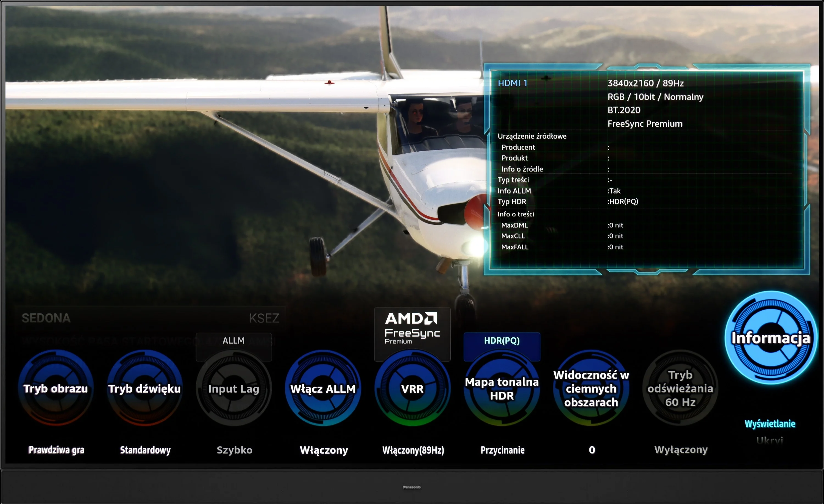Select the Wyświetlanie option under Informacja

click(x=770, y=424)
